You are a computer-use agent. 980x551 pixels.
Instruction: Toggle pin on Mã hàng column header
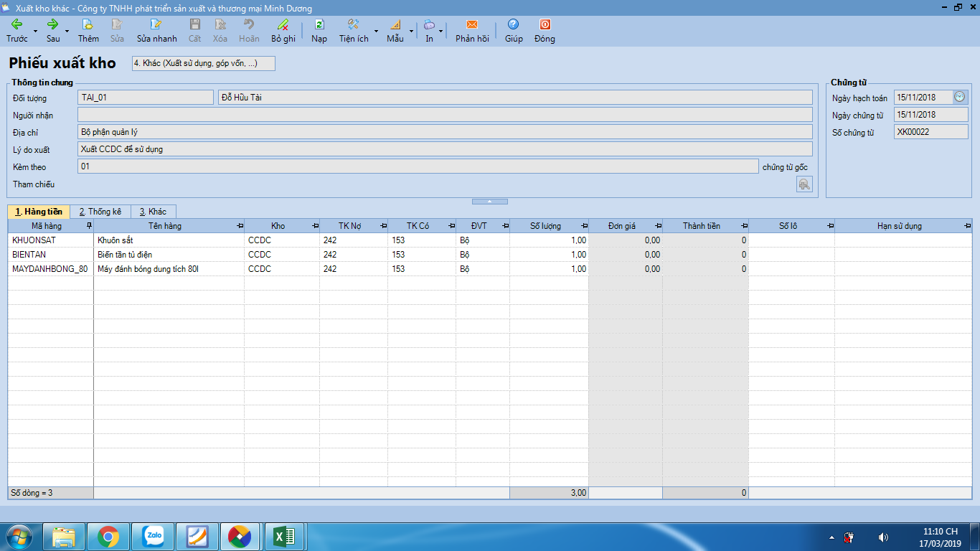[89, 226]
